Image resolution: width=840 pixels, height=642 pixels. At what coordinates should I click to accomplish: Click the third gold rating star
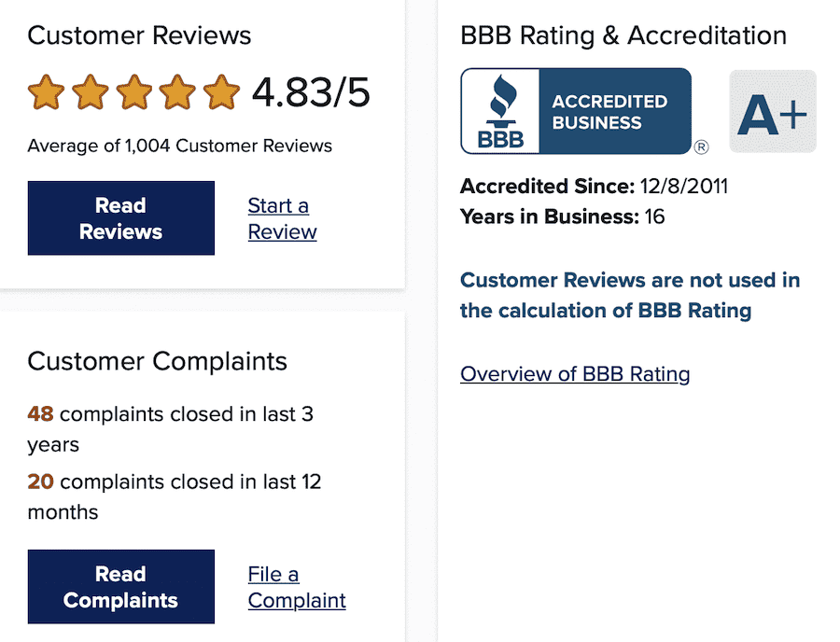(133, 92)
